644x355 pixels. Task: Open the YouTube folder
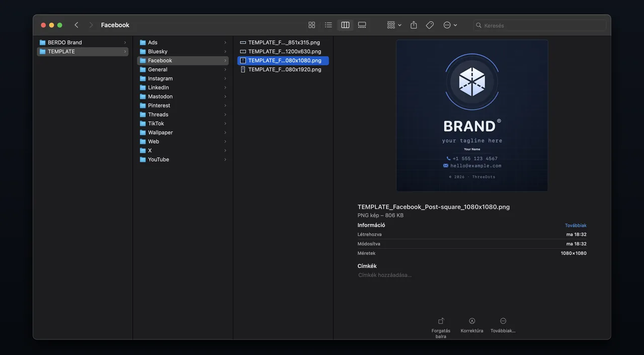(x=183, y=160)
